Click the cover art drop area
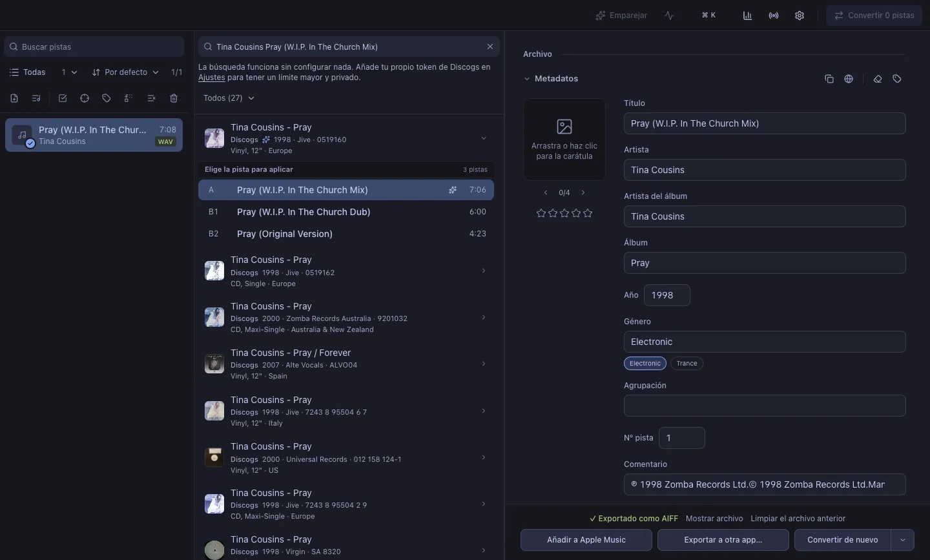This screenshot has width=930, height=560. pos(564,140)
